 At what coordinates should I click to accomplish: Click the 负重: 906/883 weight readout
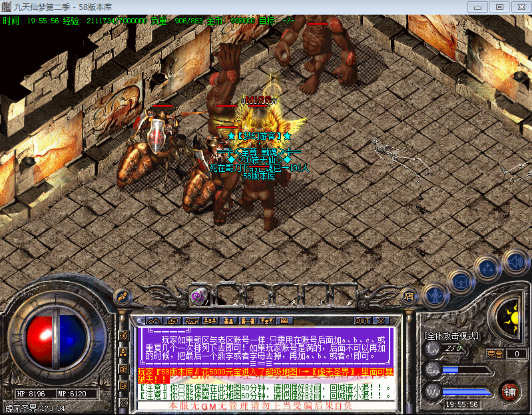click(176, 21)
